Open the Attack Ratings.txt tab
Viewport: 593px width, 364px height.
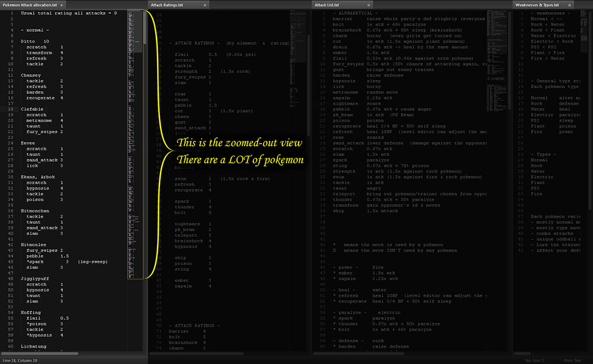(167, 5)
